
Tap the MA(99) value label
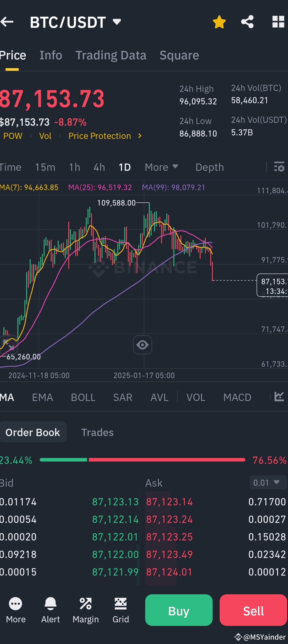click(x=174, y=187)
